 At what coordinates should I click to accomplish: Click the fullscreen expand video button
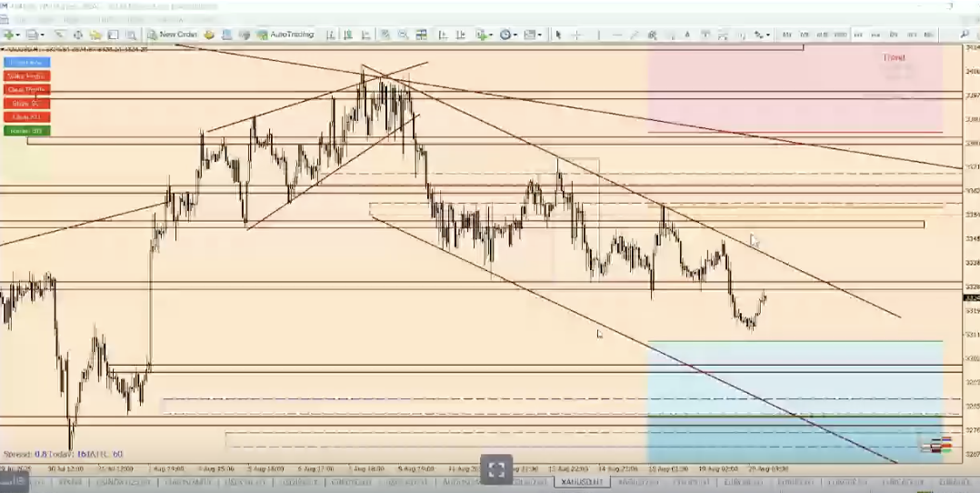(x=495, y=469)
